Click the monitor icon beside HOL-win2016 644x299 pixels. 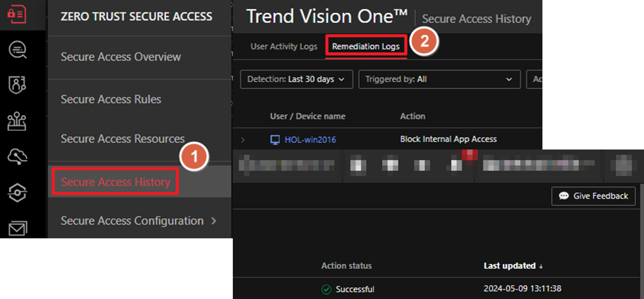pos(275,140)
